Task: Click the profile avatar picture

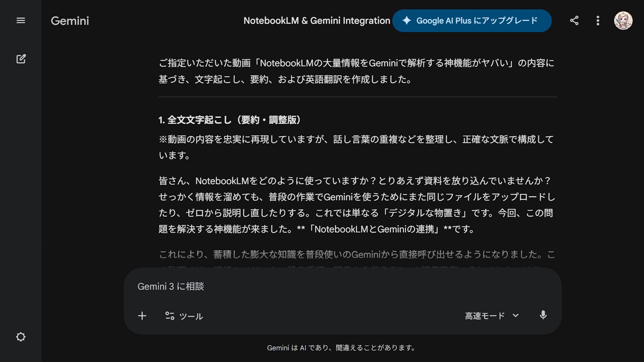Action: point(623,21)
